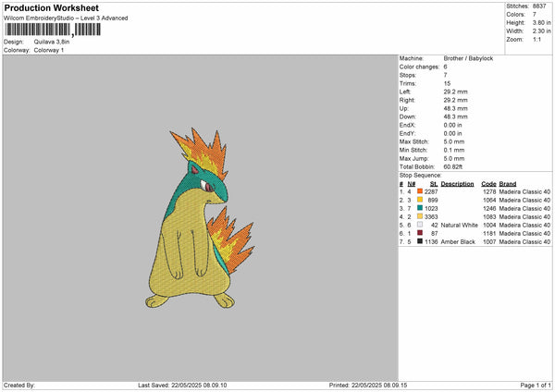Click the design name 'Quilava 3,8in'
Image resolution: width=555 pixels, height=392 pixels.
[x=52, y=42]
